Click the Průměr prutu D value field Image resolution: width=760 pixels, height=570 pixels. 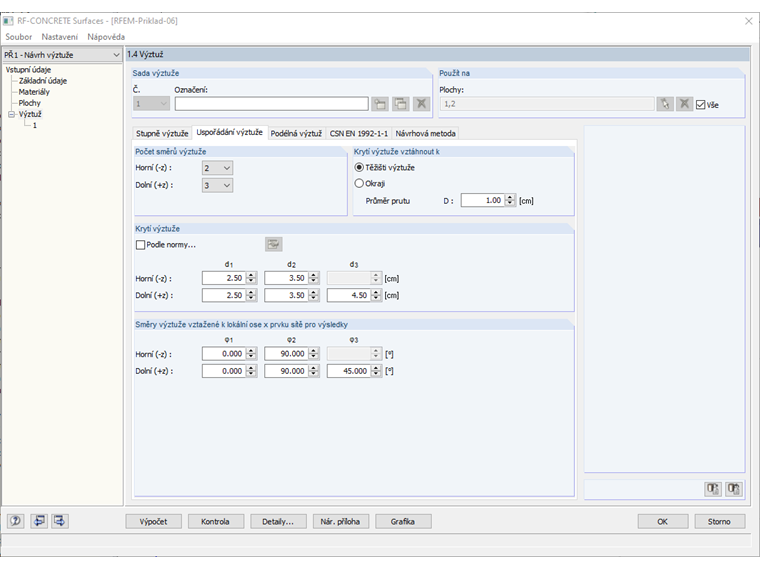click(x=483, y=200)
